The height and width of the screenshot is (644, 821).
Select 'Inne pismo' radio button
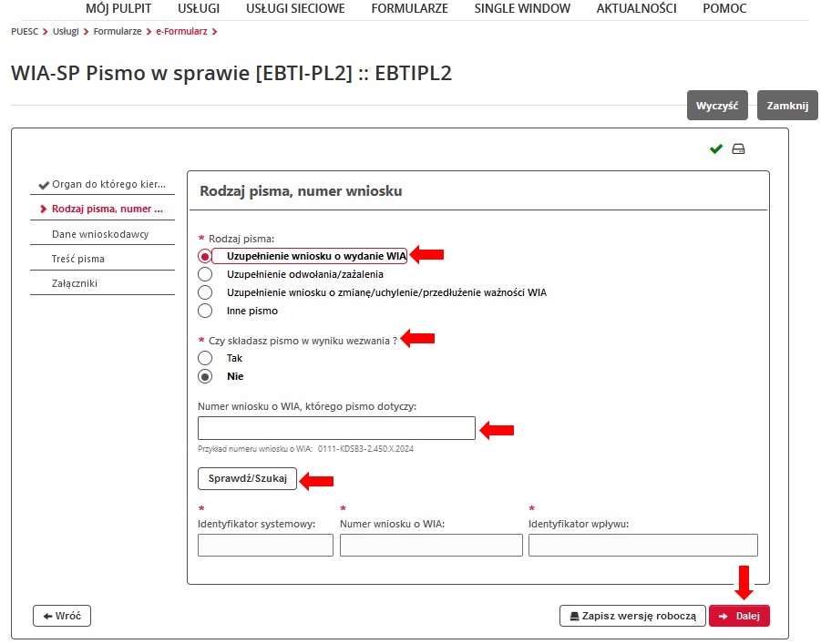(x=205, y=311)
